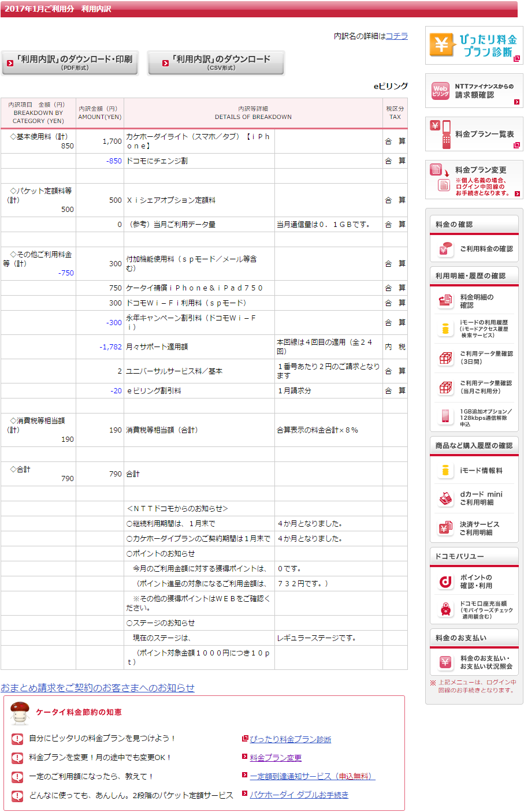Click the ご利用料金の確認 icon
Screen dimensions: 524x812
445,249
